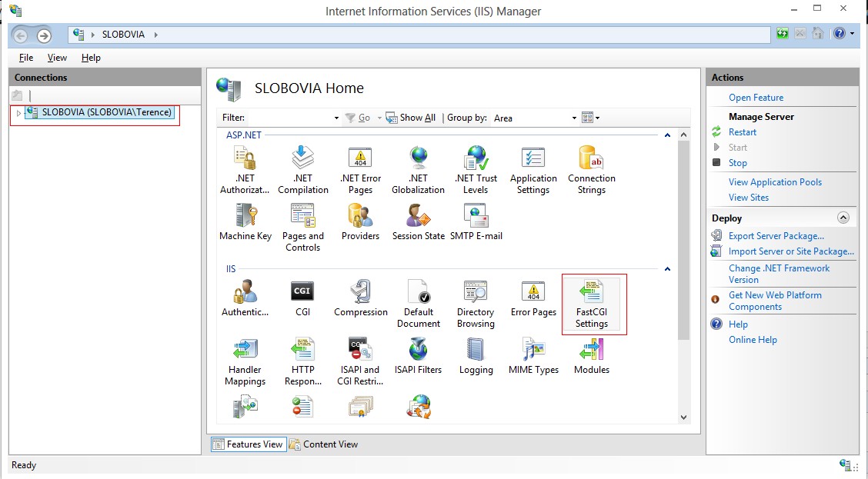Open the Go button dropdown arrow
This screenshot has height=479, width=868.
(x=379, y=118)
